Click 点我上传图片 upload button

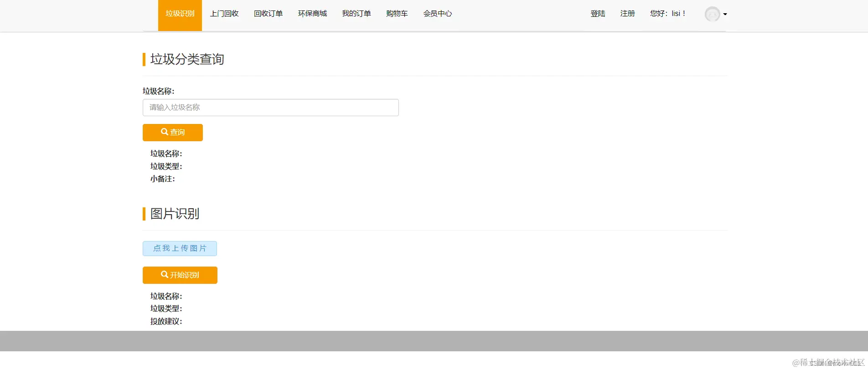[180, 248]
